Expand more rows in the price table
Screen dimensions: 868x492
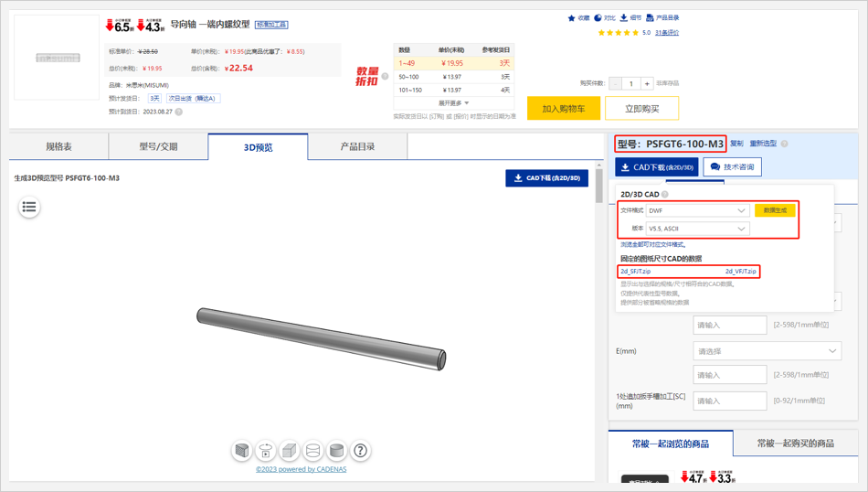[x=454, y=103]
